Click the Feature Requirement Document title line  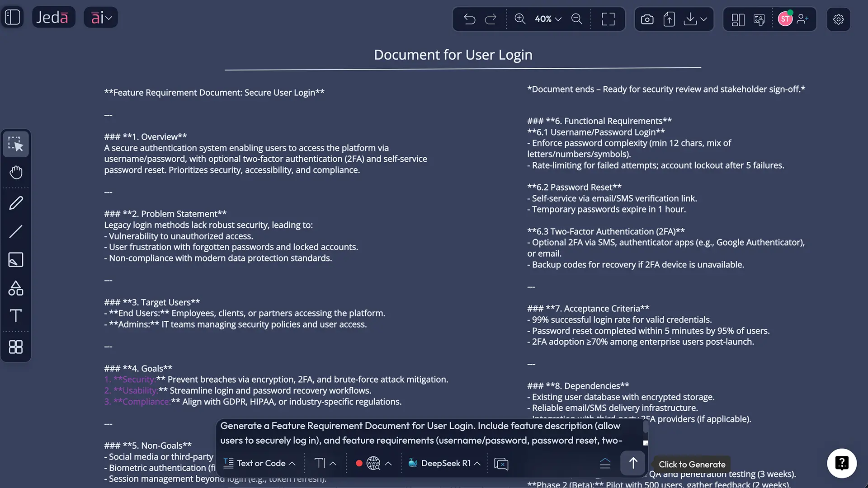click(x=214, y=93)
